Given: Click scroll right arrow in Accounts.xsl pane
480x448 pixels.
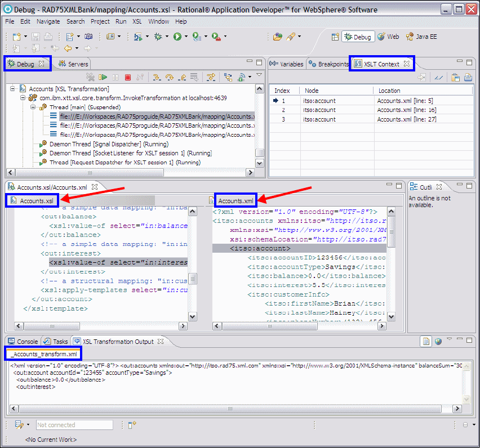Looking at the screenshot, I should 183,326.
